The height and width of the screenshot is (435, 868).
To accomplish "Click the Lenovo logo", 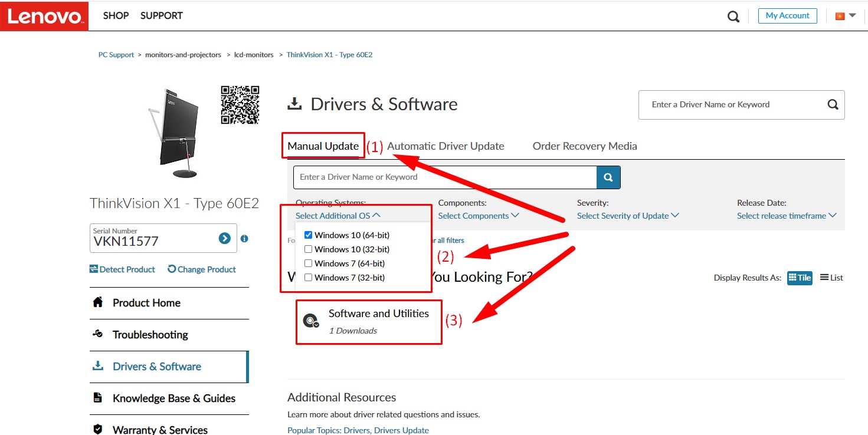I will click(x=44, y=16).
